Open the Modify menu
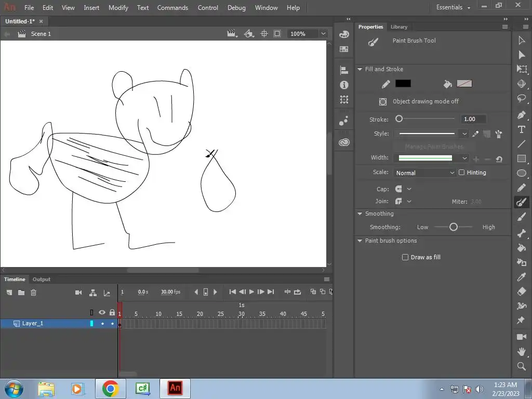Screen dimensions: 532x399 (x=118, y=7)
